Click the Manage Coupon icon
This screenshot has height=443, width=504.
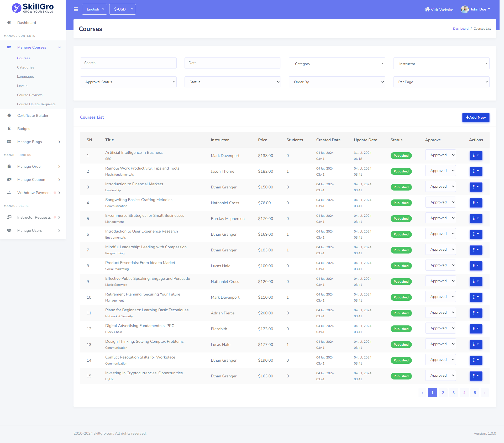point(9,180)
